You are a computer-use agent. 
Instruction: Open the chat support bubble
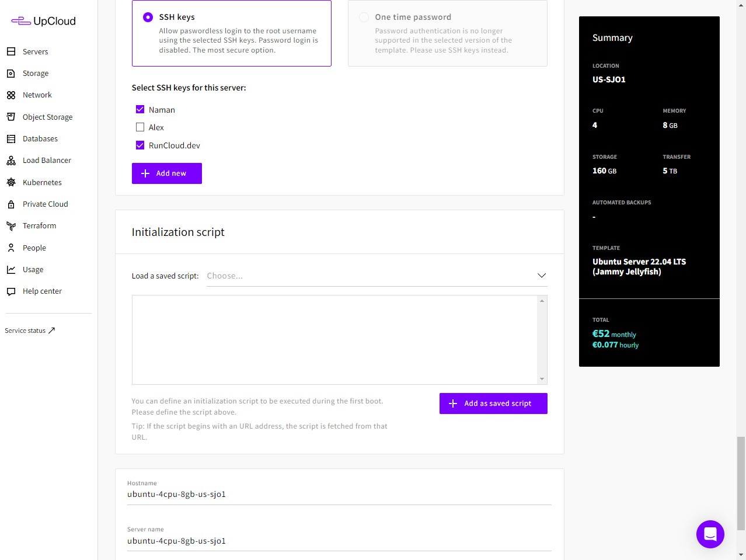coord(710,534)
